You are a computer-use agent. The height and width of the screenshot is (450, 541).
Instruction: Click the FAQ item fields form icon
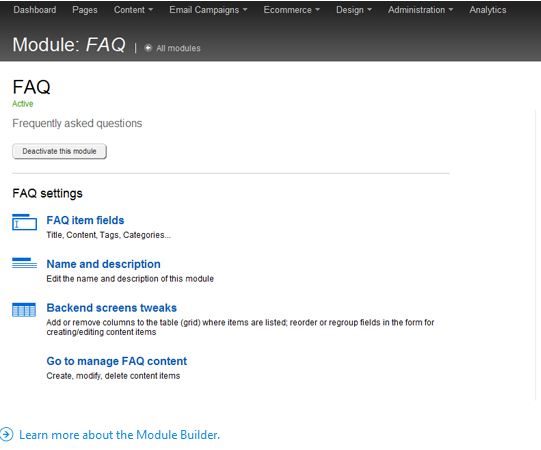pyautogui.click(x=24, y=222)
